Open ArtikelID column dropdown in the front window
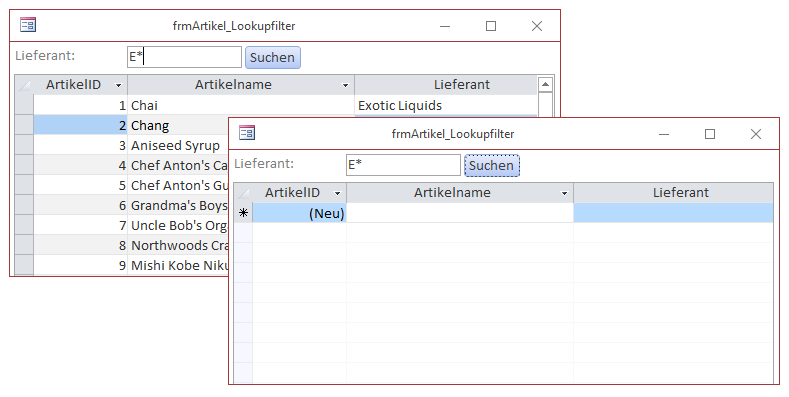The image size is (789, 397). (338, 193)
